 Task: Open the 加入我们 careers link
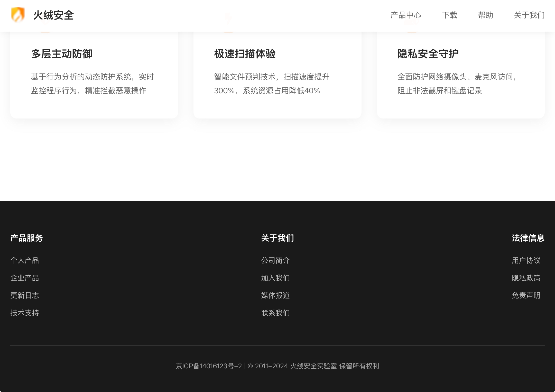275,278
